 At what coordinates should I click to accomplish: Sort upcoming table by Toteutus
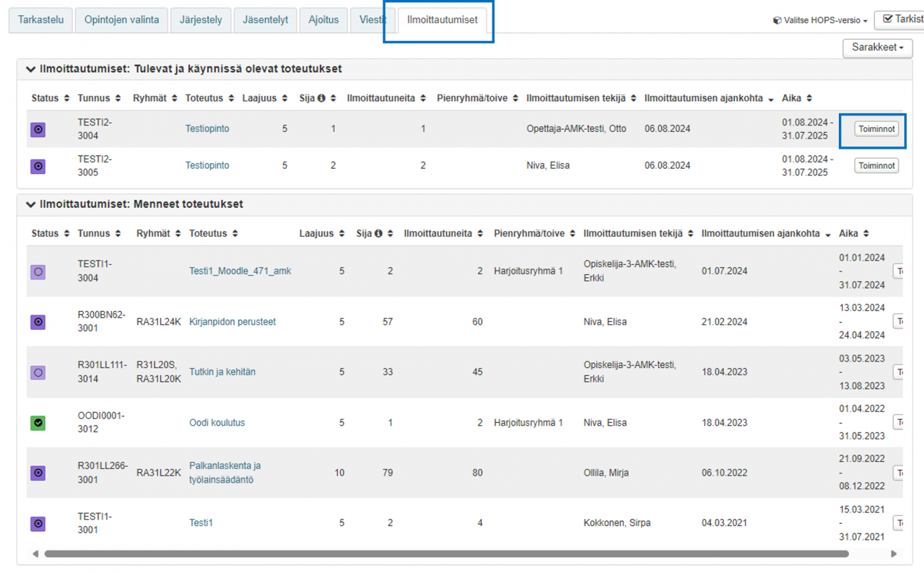coord(209,98)
